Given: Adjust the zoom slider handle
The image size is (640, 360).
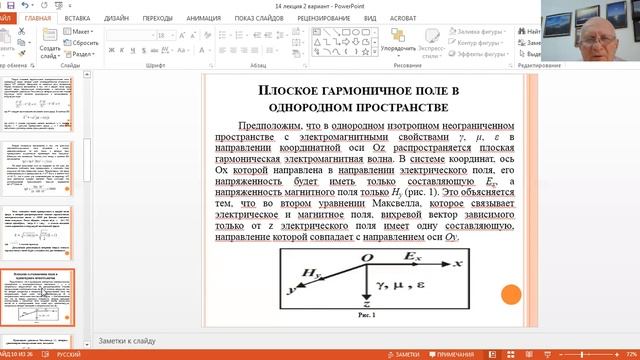Looking at the screenshot, I should coord(582,355).
